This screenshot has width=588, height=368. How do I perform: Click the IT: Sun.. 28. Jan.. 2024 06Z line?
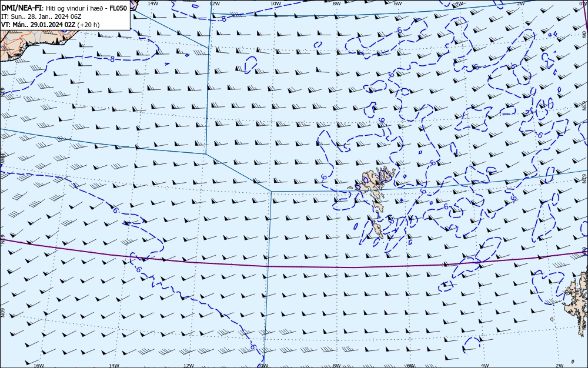[x=41, y=16]
